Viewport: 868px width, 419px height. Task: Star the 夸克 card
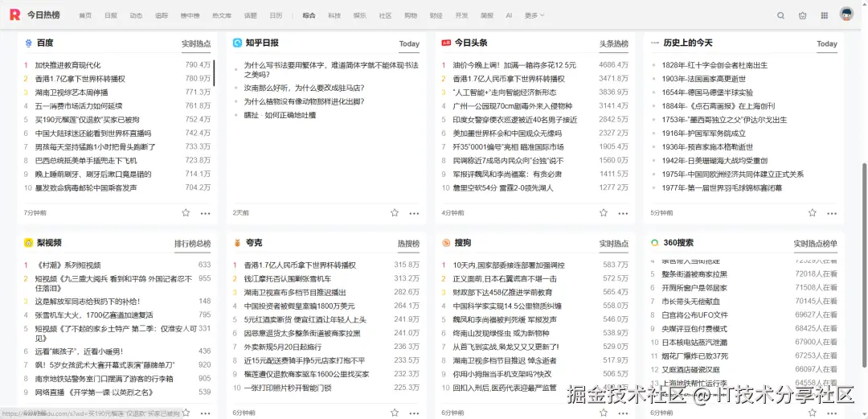(395, 413)
